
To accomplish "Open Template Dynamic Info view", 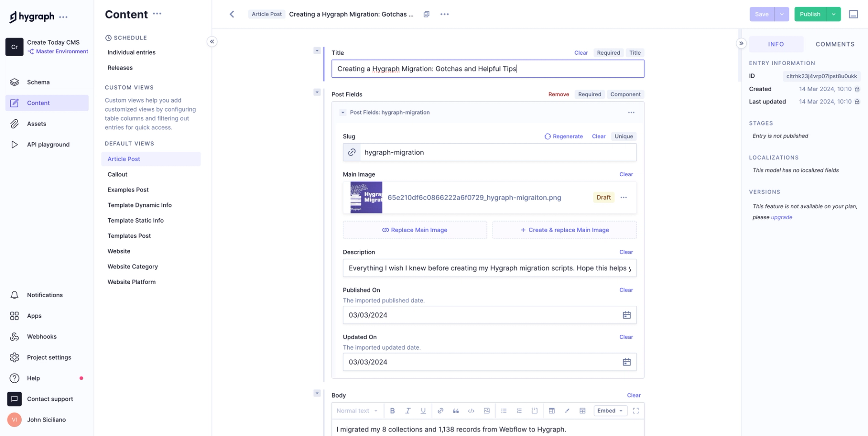I will pos(151,205).
